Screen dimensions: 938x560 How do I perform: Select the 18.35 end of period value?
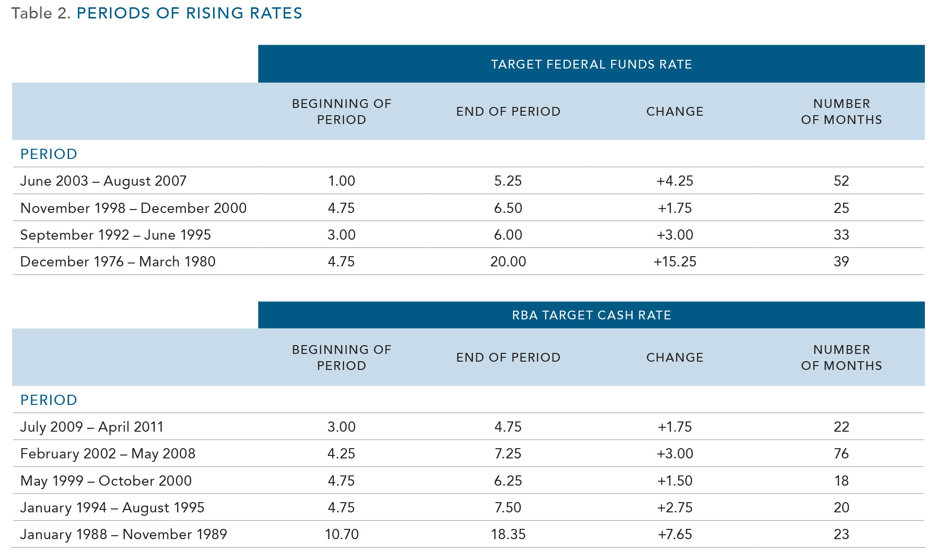pyautogui.click(x=508, y=534)
